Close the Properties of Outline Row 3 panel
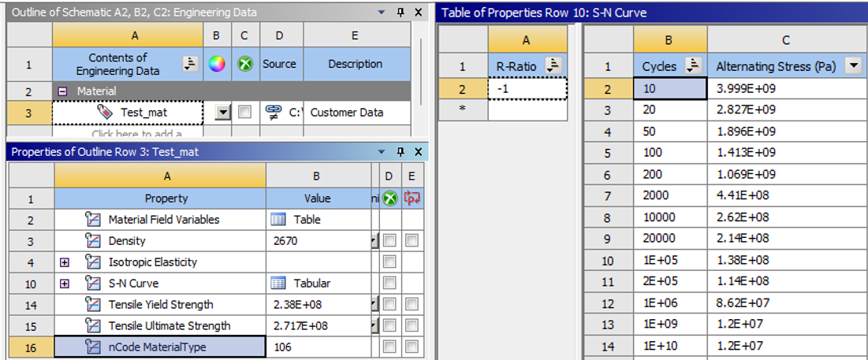The height and width of the screenshot is (360, 868). click(x=419, y=151)
